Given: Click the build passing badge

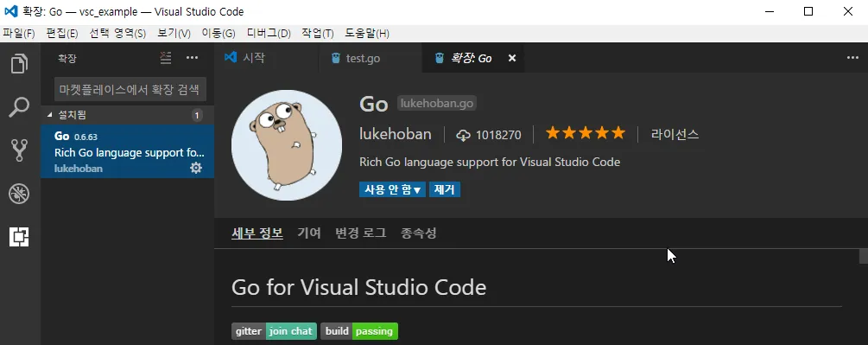Looking at the screenshot, I should pyautogui.click(x=359, y=331).
